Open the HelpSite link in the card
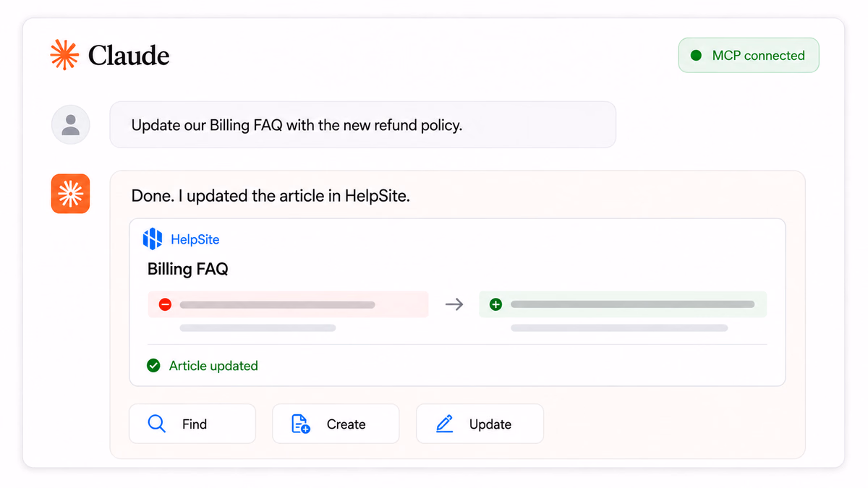The image size is (868, 488). (x=195, y=239)
